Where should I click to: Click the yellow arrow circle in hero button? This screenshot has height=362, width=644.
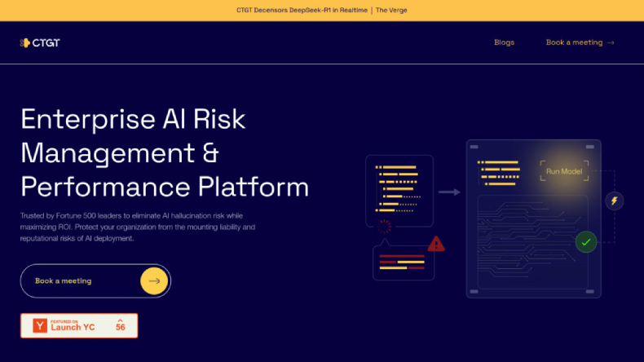coord(154,281)
